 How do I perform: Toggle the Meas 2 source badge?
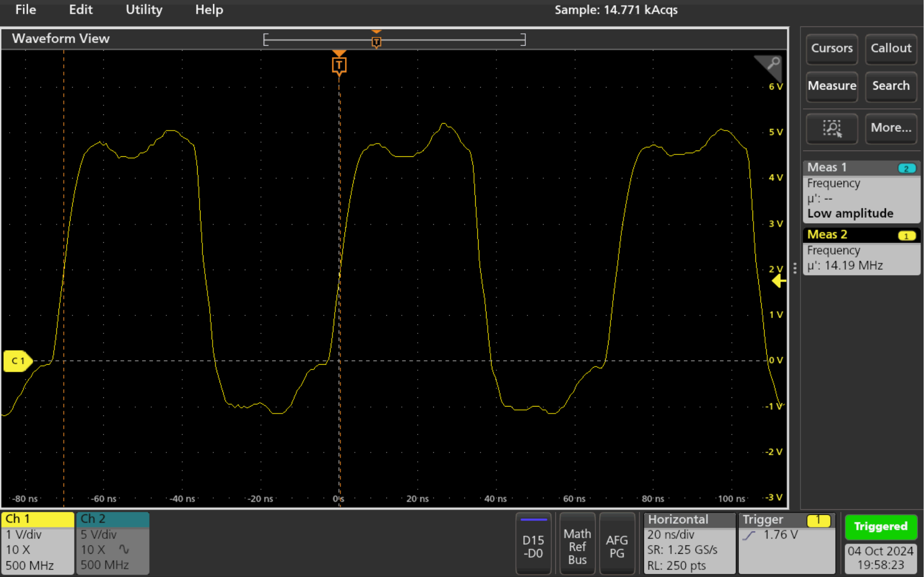click(907, 235)
